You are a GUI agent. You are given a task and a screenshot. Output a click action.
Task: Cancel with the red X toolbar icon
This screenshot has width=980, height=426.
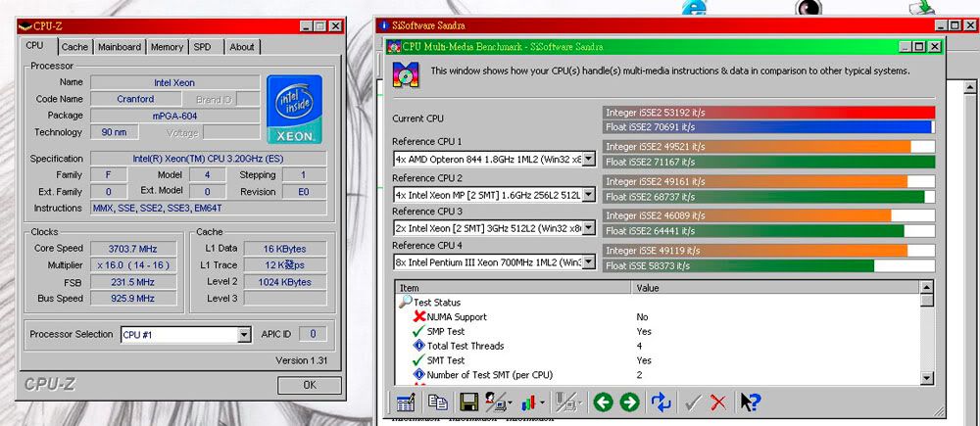point(718,402)
